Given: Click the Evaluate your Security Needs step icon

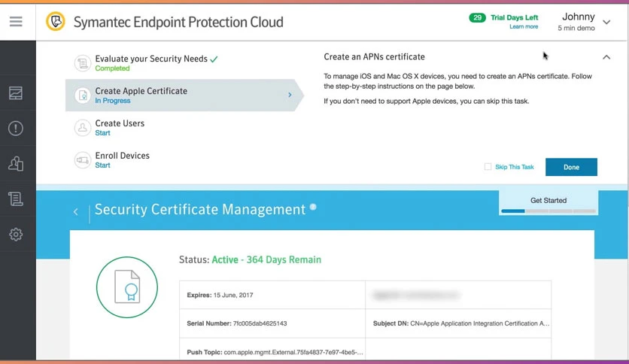Looking at the screenshot, I should click(x=83, y=63).
